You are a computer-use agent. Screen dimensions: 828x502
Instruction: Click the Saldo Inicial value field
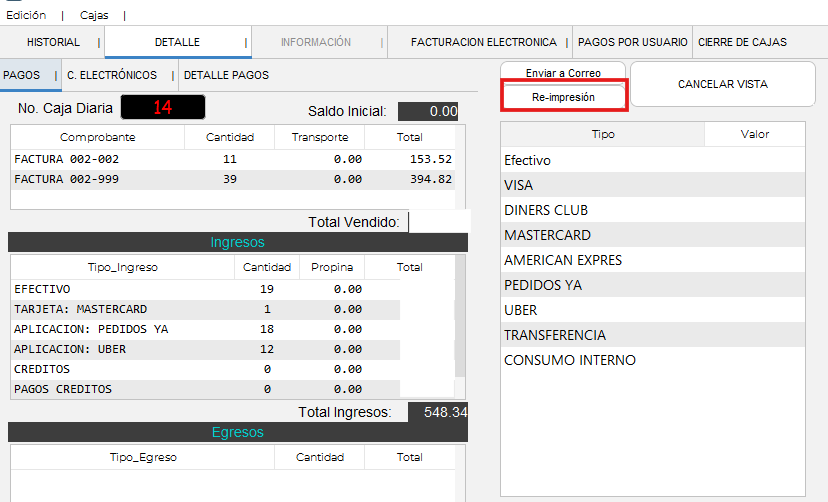[x=428, y=111]
